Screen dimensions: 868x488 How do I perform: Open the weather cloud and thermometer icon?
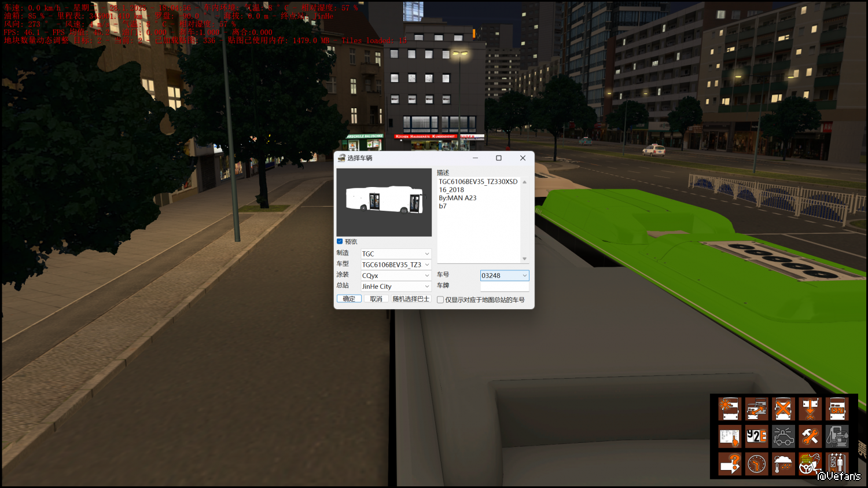click(783, 464)
